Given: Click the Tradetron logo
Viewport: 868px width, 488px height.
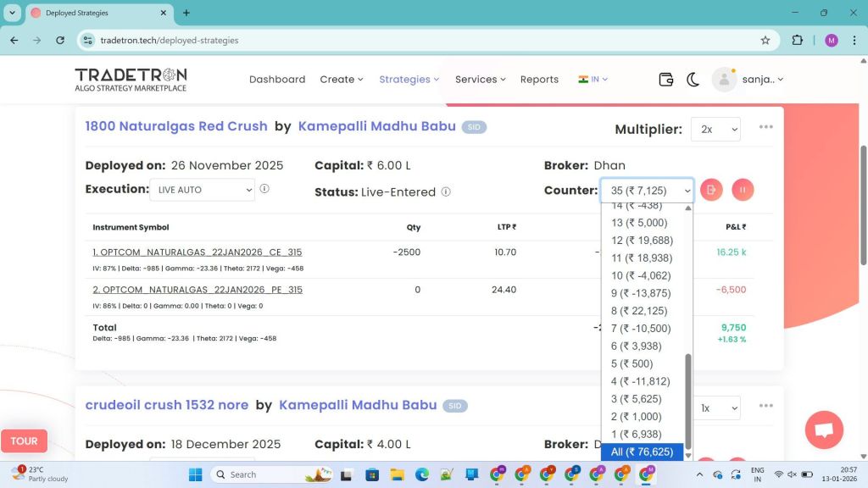Looking at the screenshot, I should point(131,79).
